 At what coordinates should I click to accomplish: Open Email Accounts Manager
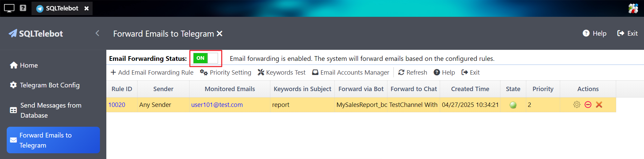click(x=351, y=72)
